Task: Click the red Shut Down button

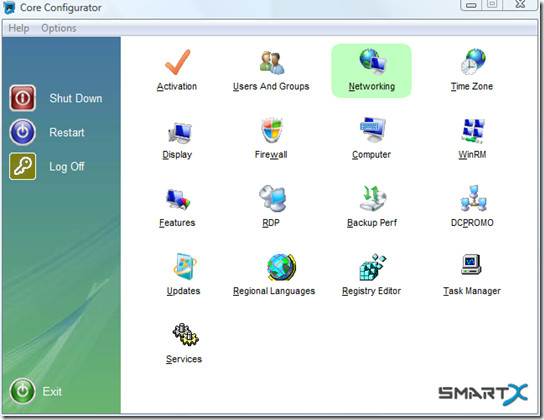Action: click(23, 98)
